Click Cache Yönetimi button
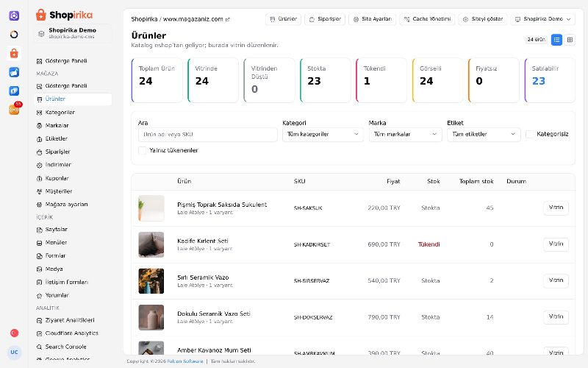 (x=427, y=19)
